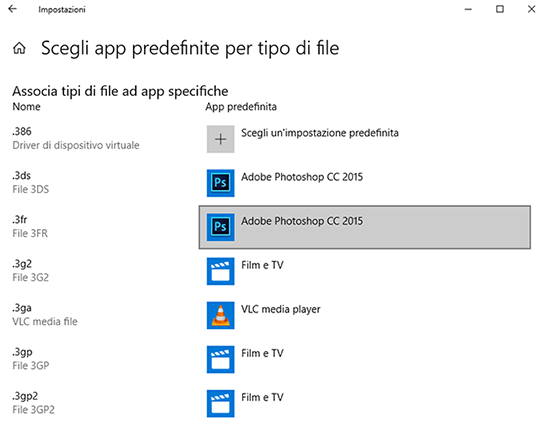The width and height of the screenshot is (542, 425).
Task: Click the 'Impostazioni' window title
Action: [x=62, y=10]
